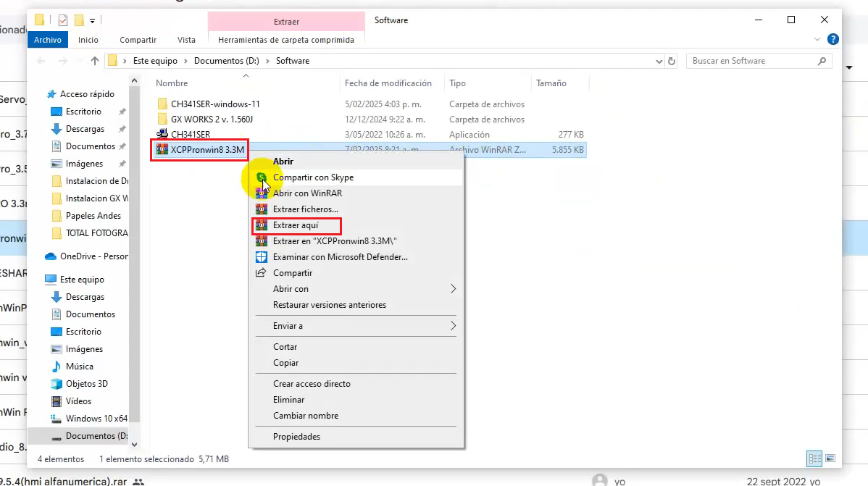The width and height of the screenshot is (868, 486).
Task: Select Eliminar in the context menu
Action: click(288, 400)
